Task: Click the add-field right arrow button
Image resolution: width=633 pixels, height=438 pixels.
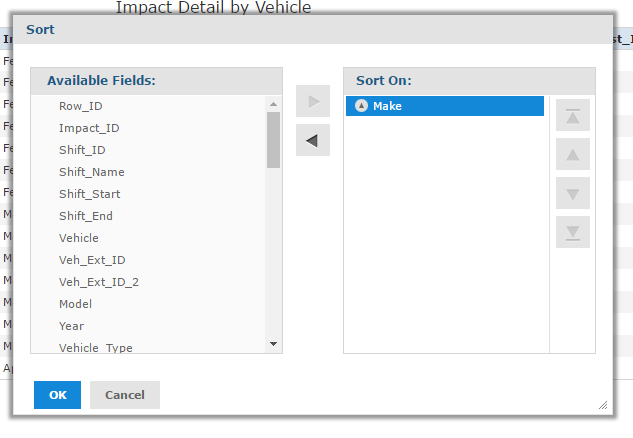Action: pos(312,101)
